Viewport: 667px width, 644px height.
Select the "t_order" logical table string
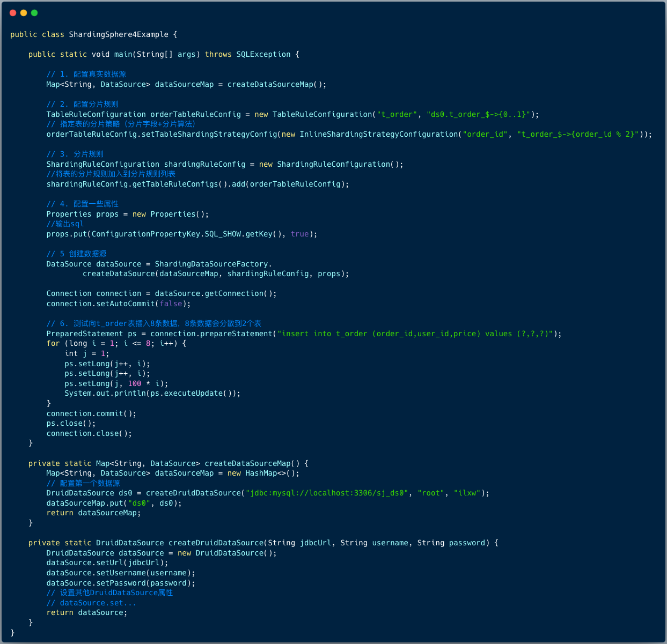397,114
